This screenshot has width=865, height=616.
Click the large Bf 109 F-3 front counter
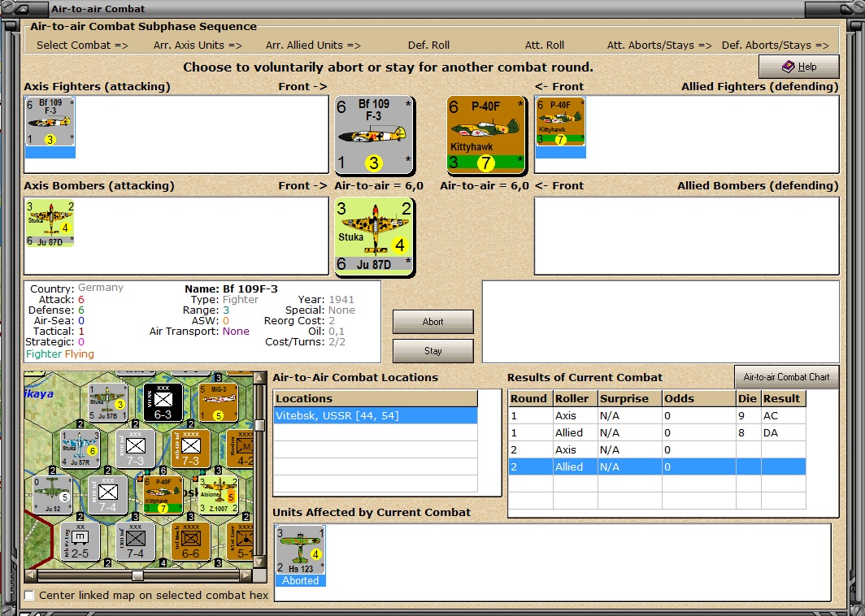[375, 135]
